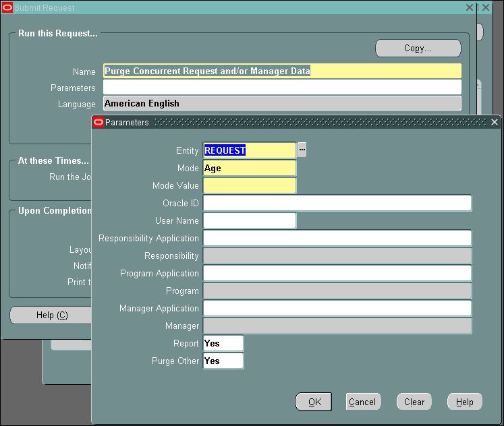Screen dimensions: 504x426
Task: Focus the Responsibility Application field
Action: tap(337, 238)
